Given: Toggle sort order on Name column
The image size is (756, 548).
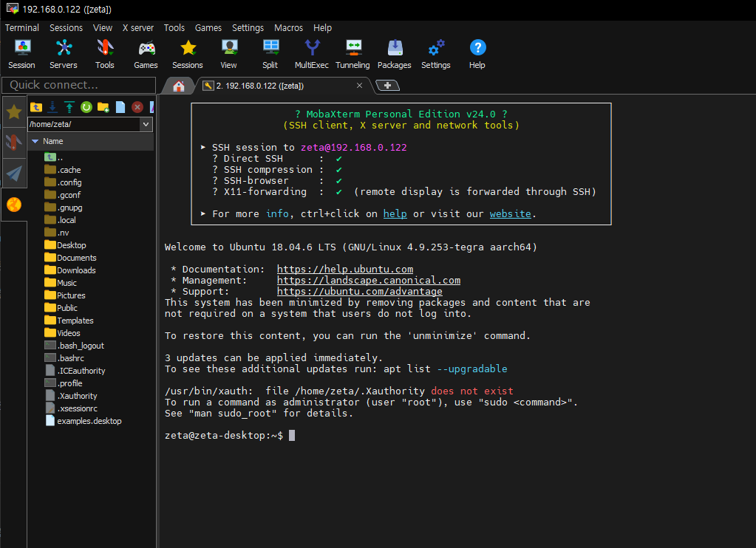Looking at the screenshot, I should [x=91, y=141].
